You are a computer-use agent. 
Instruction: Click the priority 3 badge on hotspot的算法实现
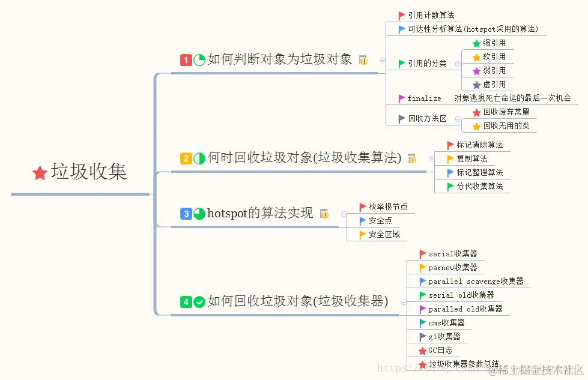(x=185, y=213)
